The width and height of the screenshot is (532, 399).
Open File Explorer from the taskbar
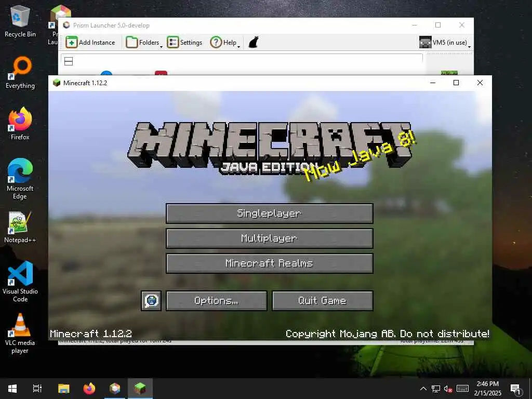coord(64,389)
